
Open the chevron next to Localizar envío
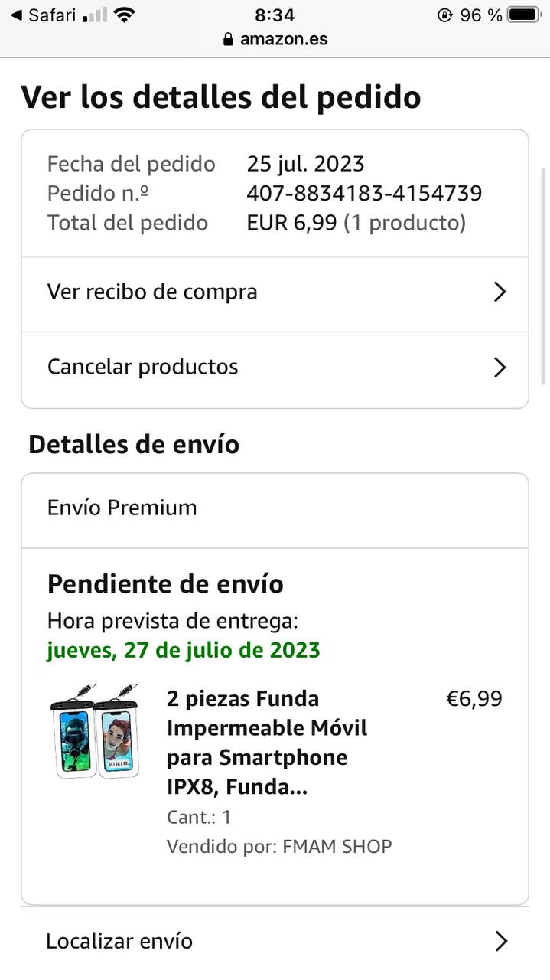[x=501, y=941]
